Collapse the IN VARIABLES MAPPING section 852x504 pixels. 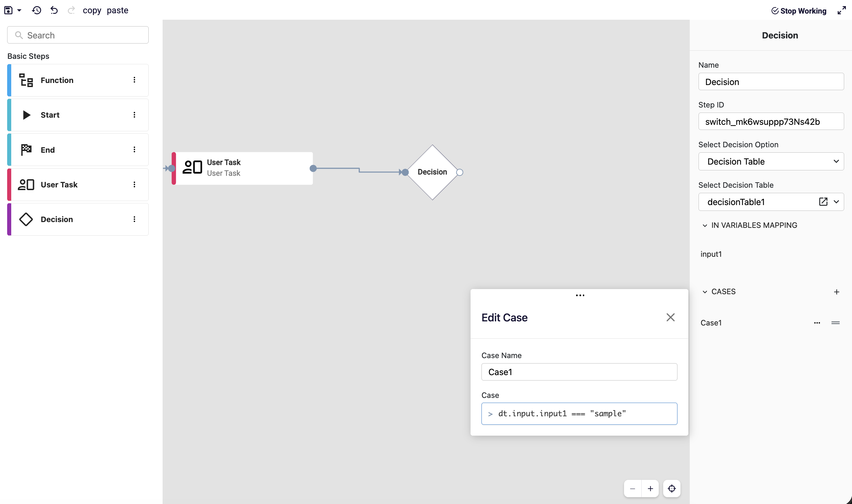[x=705, y=225]
